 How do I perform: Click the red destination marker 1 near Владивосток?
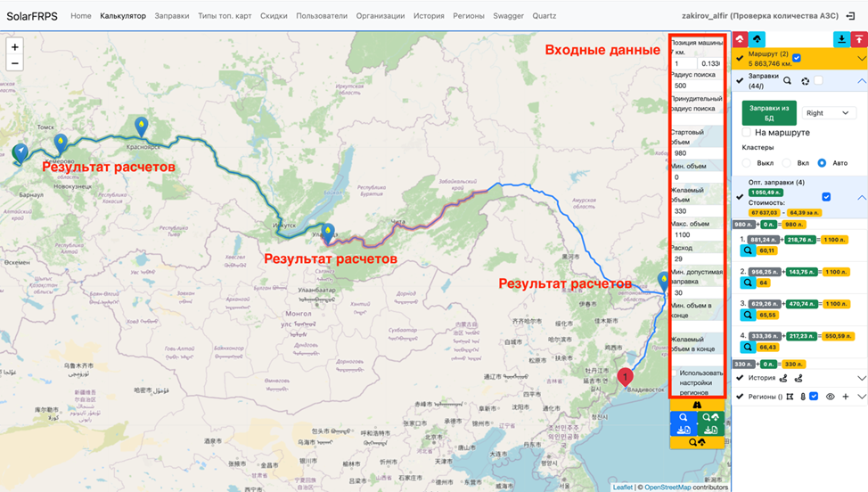click(625, 377)
